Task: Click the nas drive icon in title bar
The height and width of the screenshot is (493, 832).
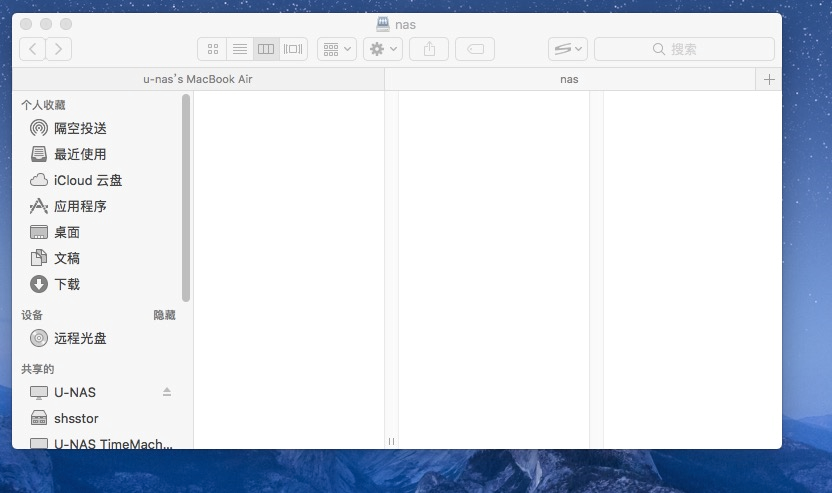Action: coord(383,24)
